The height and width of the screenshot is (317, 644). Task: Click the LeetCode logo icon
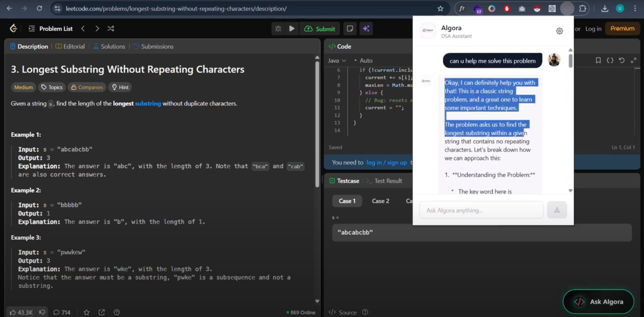[x=13, y=28]
